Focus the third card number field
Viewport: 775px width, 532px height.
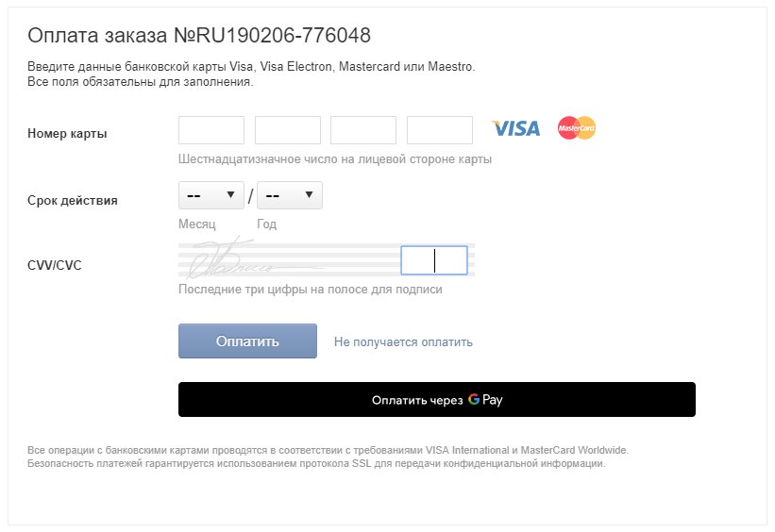coord(363,130)
